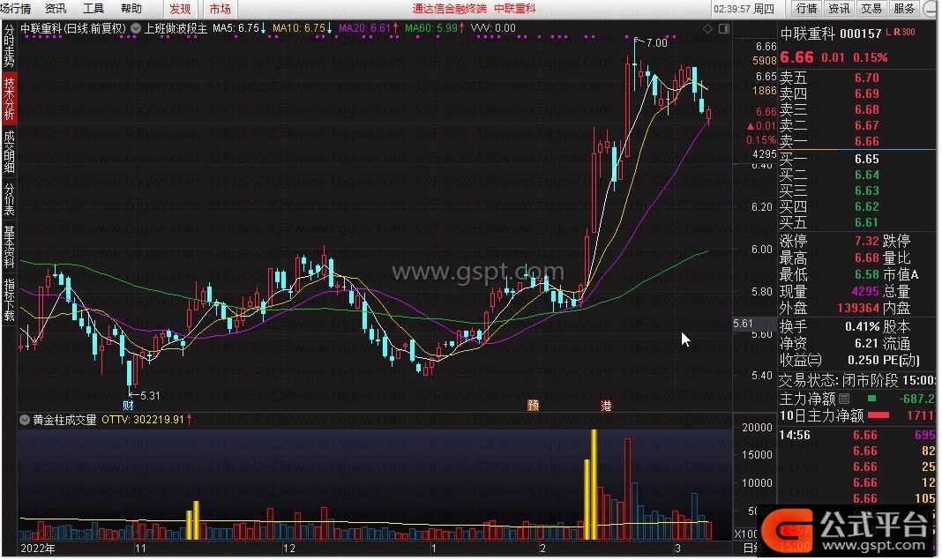
Task: Click the 买二 price 6.64
Action: pyautogui.click(x=866, y=175)
